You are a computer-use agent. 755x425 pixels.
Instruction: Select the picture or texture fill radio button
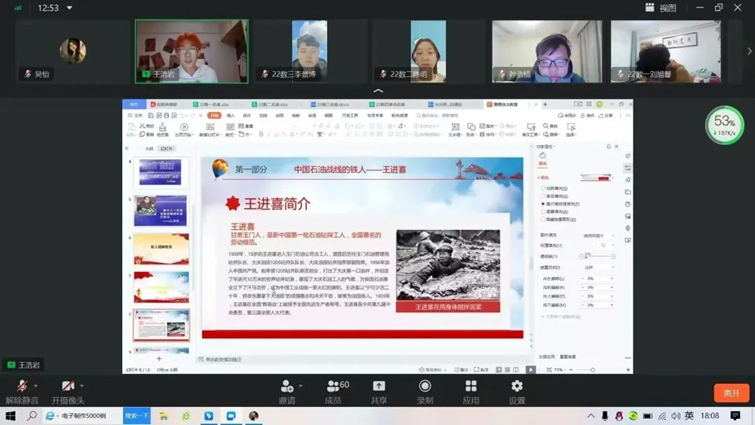pos(543,204)
